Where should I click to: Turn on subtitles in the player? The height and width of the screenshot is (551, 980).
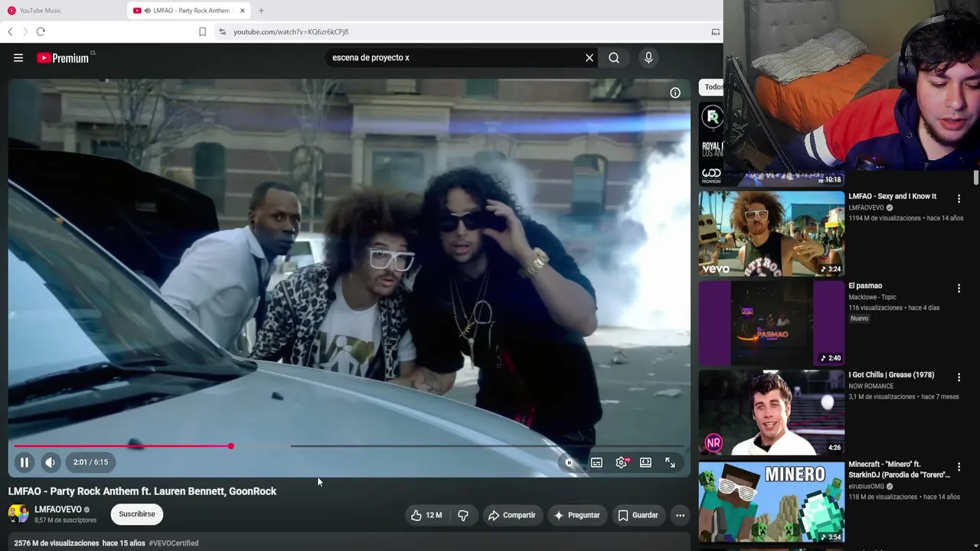[596, 462]
